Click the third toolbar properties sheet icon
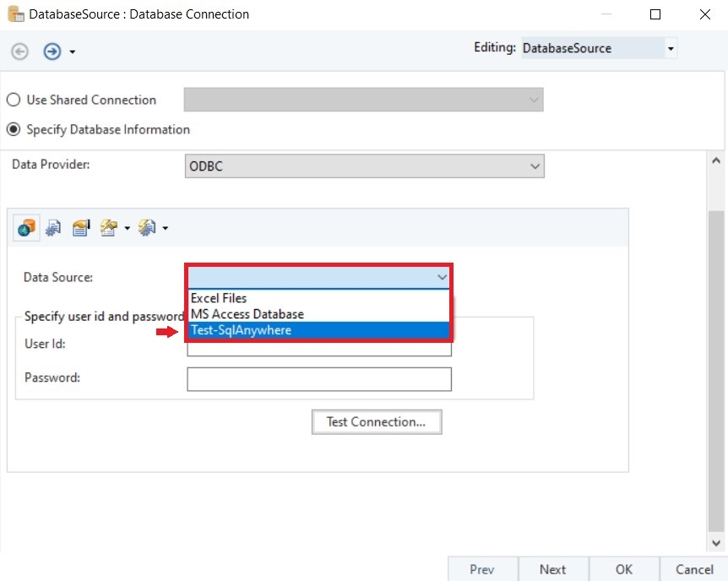Screen dimensions: 728x581 click(x=80, y=227)
